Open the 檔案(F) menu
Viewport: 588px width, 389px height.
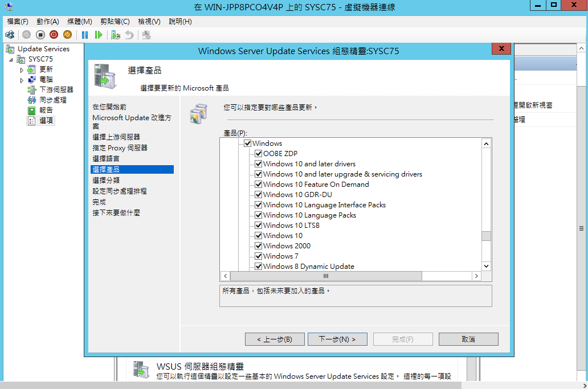[18, 22]
